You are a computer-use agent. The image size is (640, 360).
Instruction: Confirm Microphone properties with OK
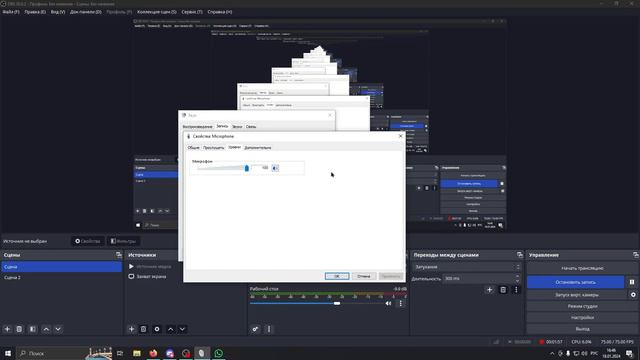pos(337,276)
